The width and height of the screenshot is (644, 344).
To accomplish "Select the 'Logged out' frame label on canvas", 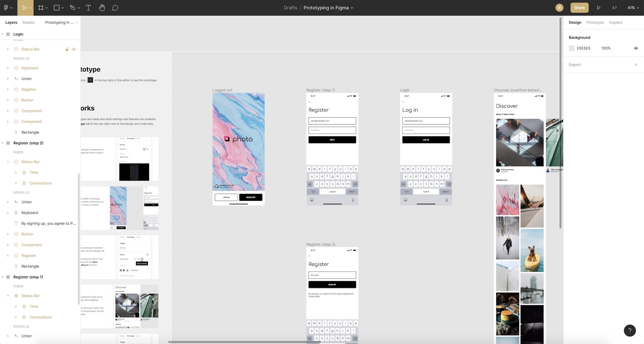I will click(x=222, y=90).
